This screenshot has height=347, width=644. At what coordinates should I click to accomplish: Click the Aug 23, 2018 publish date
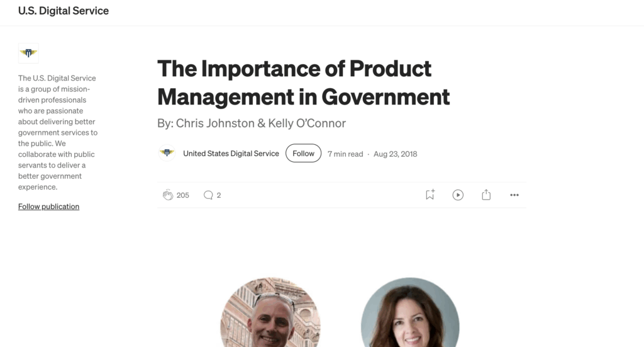(395, 154)
